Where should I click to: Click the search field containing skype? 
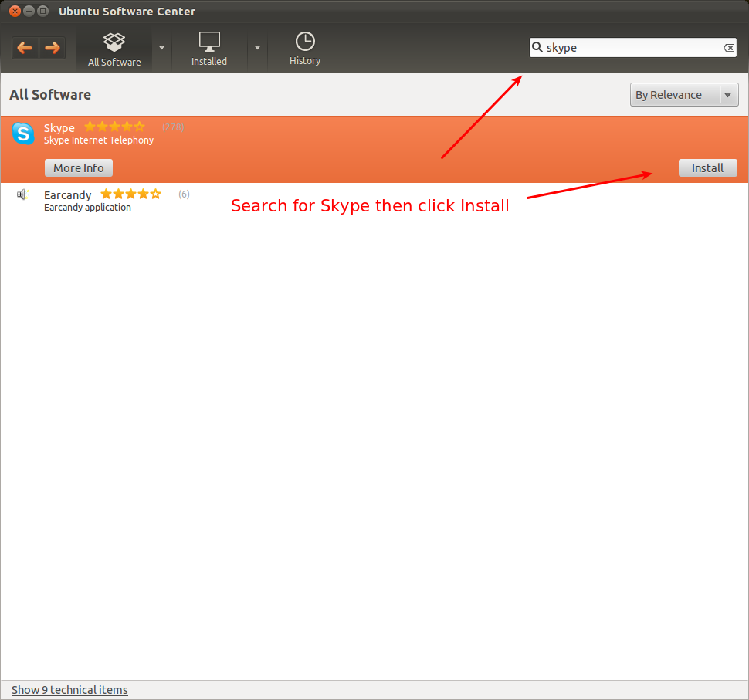(632, 48)
